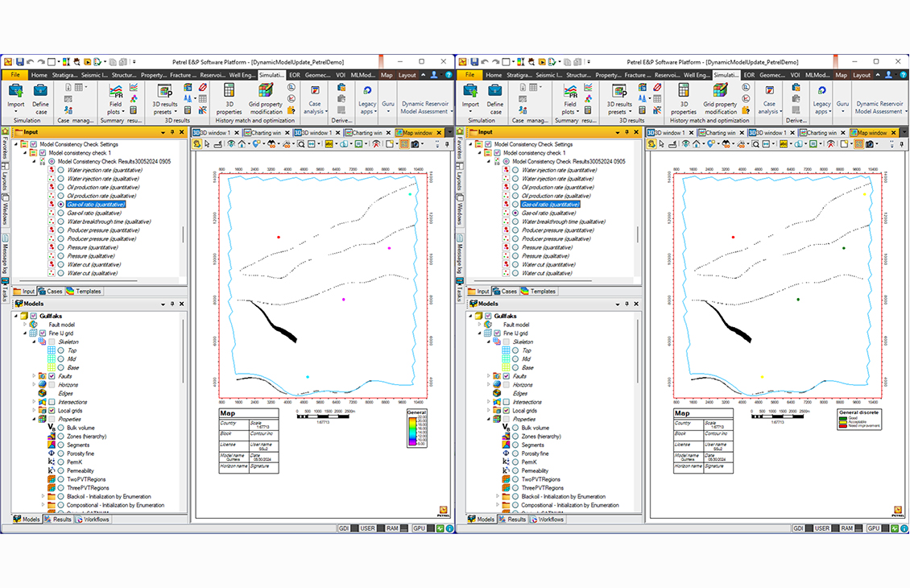Click General color scale legend in left map

(416, 428)
